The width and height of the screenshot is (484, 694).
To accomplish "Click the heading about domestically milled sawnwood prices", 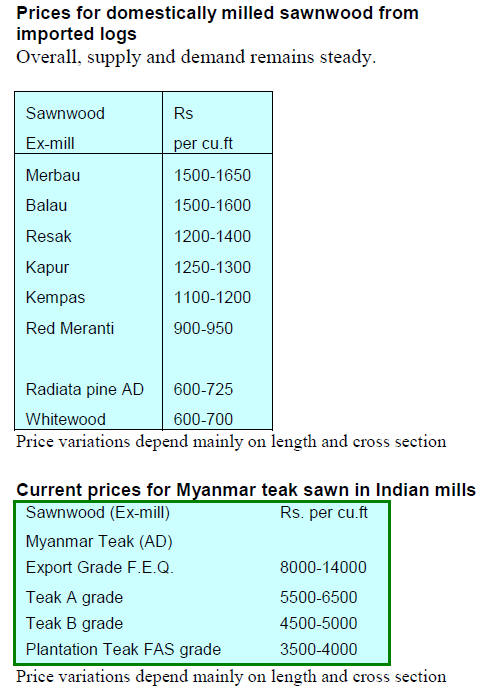I will click(x=217, y=23).
